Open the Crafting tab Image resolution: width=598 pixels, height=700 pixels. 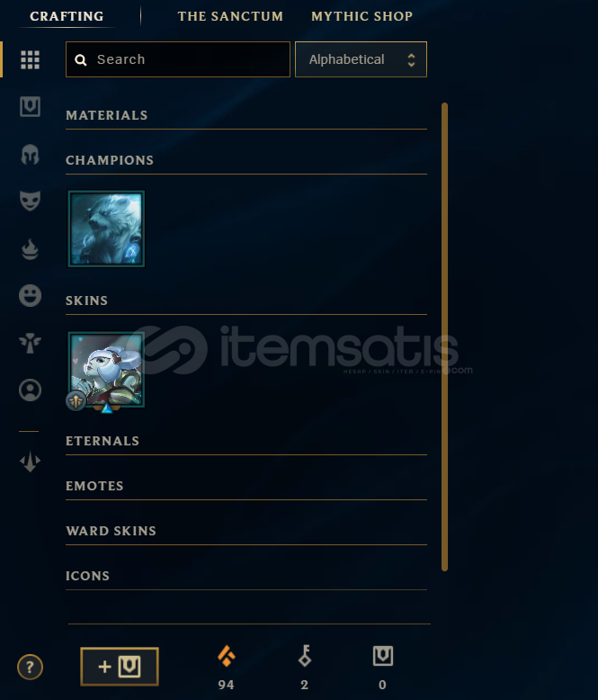[67, 16]
